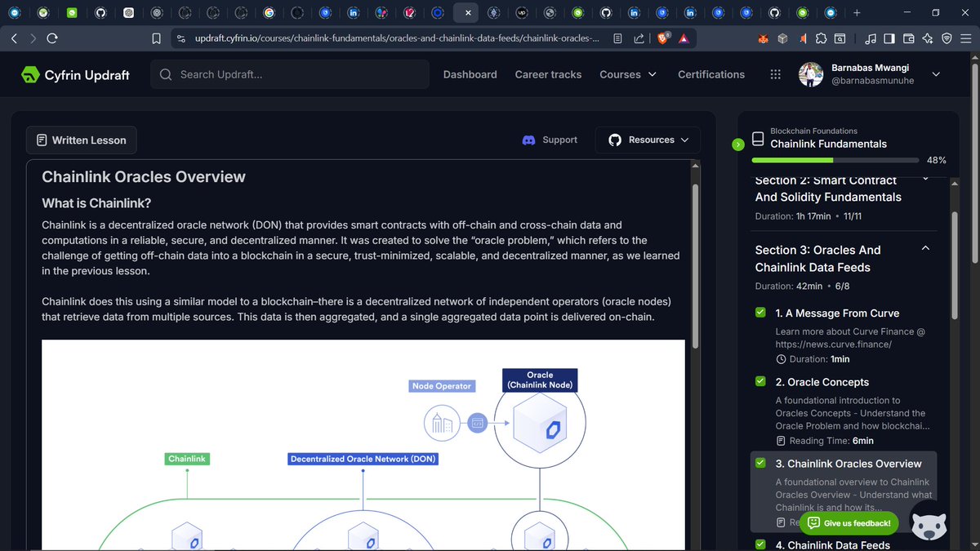Image resolution: width=980 pixels, height=551 pixels.
Task: Click the browser forward arrow
Action: (33, 38)
